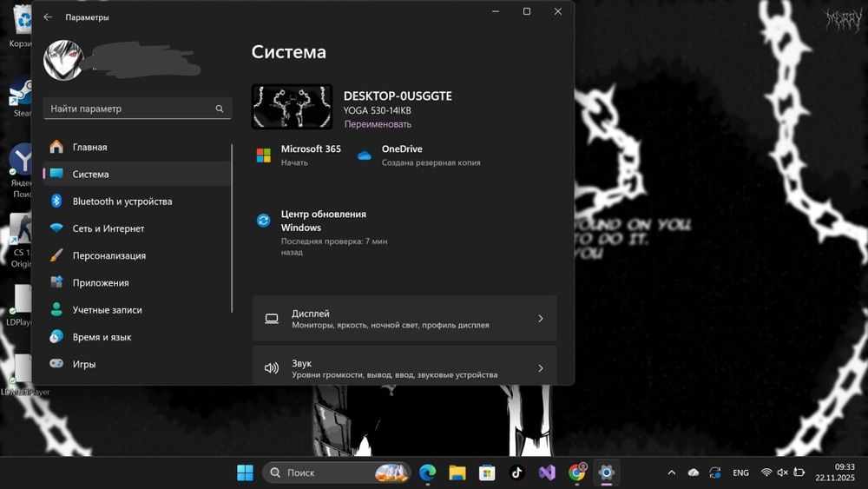Select the Recycle Bin desktop icon

[x=21, y=25]
